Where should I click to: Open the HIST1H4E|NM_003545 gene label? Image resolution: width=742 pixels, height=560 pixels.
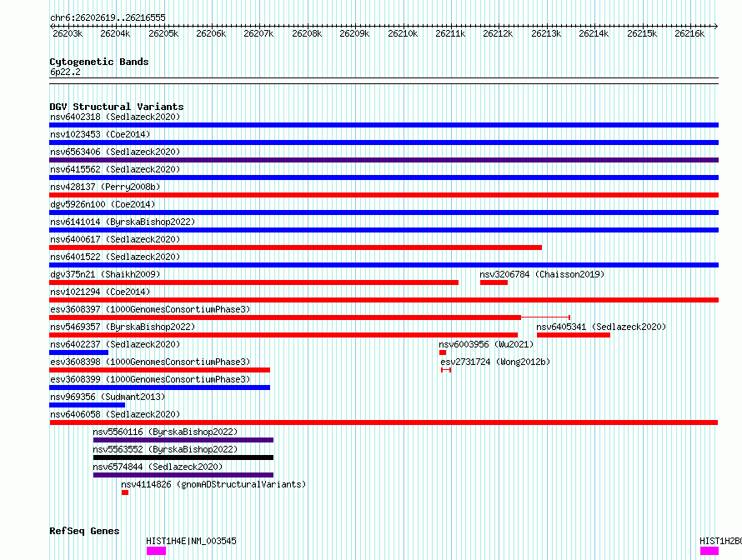[x=191, y=541]
